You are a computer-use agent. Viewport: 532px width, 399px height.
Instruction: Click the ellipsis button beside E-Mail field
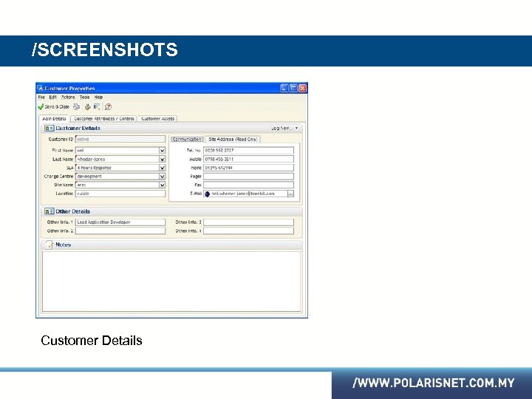[x=291, y=194]
